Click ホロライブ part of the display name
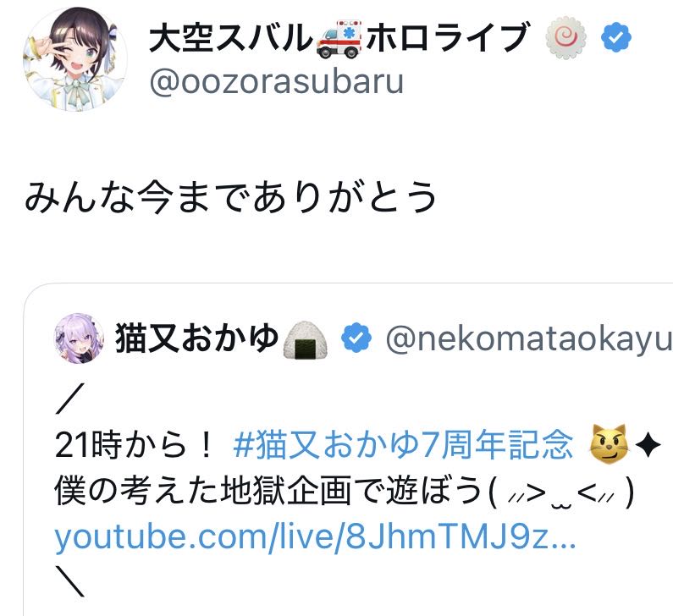The height and width of the screenshot is (616, 673). [447, 38]
